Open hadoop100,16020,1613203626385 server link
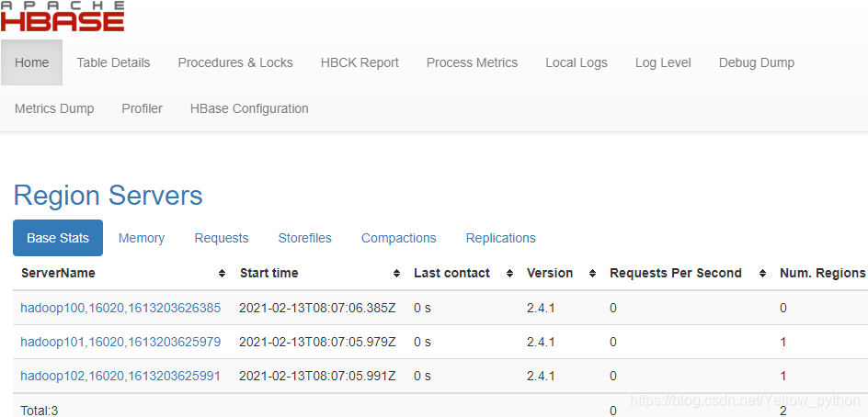This screenshot has width=868, height=417. coord(120,308)
